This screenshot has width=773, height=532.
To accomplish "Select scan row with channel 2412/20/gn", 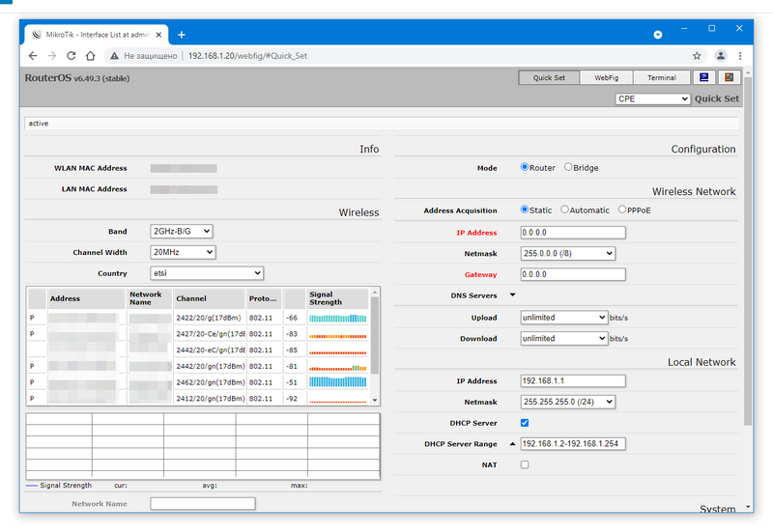I will (197, 398).
